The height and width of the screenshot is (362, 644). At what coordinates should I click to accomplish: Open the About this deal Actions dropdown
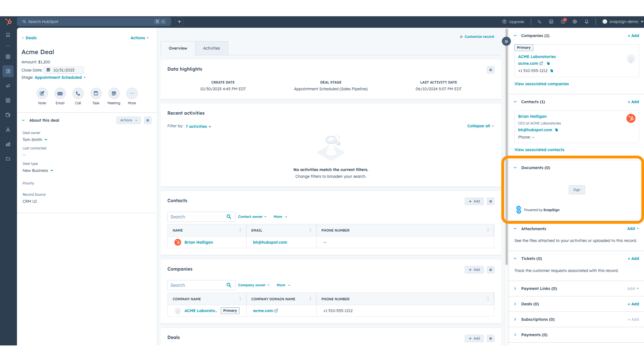[x=129, y=120]
